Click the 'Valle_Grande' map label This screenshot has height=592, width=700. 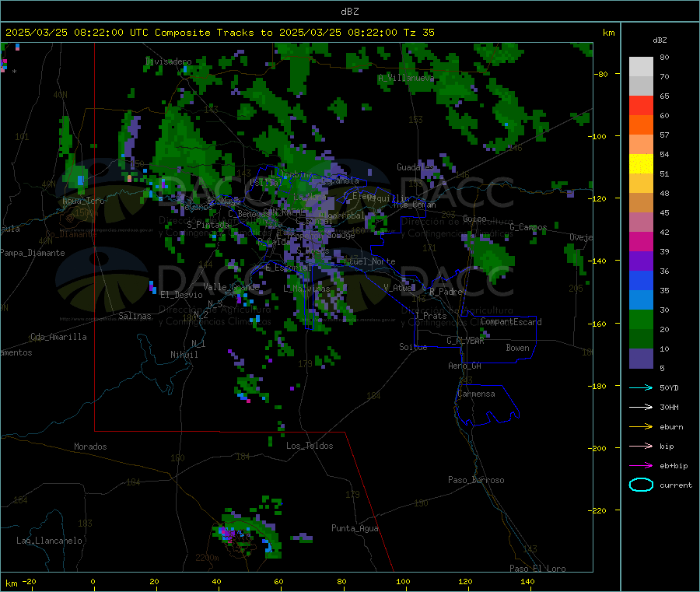pos(231,287)
